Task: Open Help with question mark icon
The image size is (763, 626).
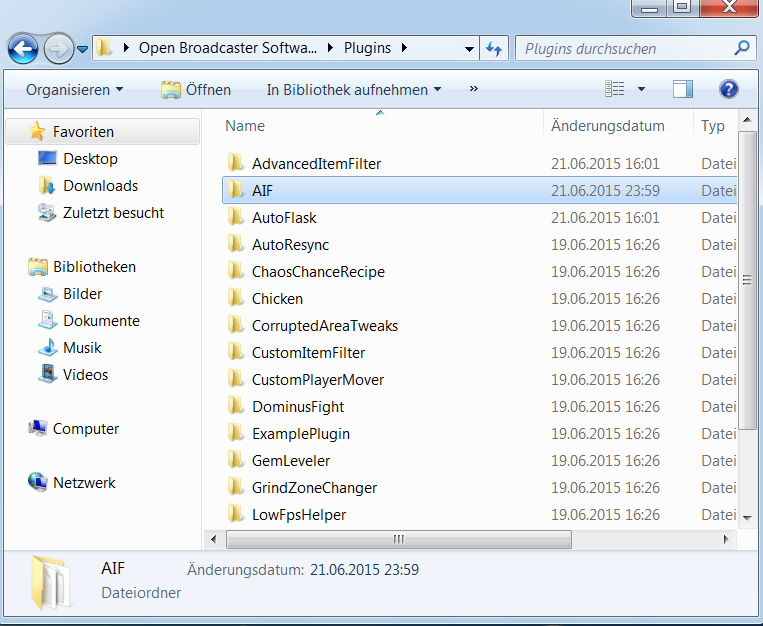Action: coord(728,89)
